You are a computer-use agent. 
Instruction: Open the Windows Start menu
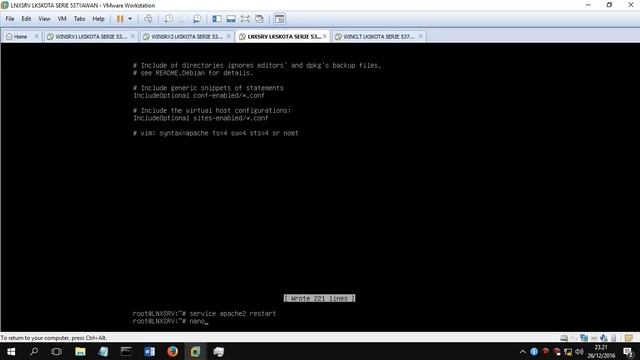[11, 351]
